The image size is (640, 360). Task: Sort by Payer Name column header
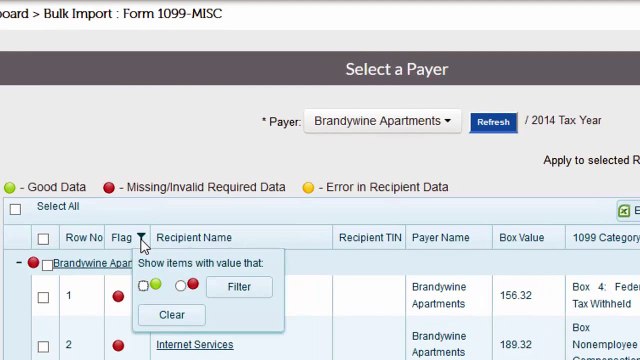pos(440,238)
